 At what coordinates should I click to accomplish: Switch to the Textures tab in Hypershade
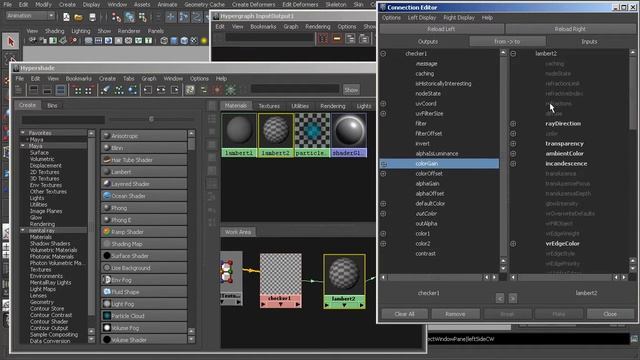click(269, 106)
